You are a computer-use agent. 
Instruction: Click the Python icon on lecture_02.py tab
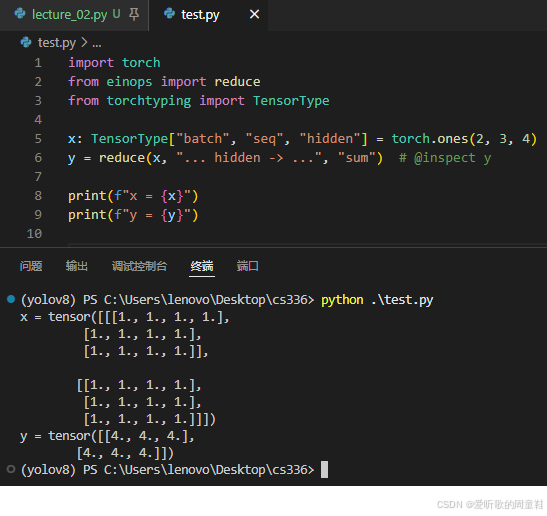pyautogui.click(x=20, y=14)
